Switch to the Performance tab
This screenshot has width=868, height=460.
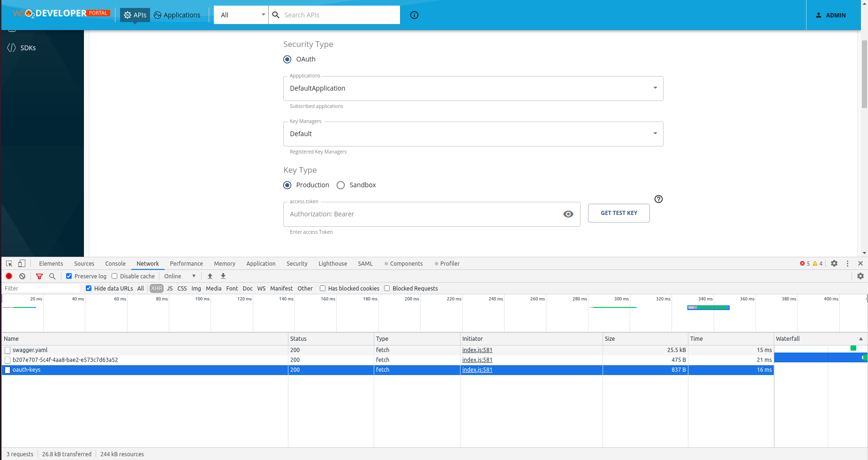pyautogui.click(x=187, y=264)
